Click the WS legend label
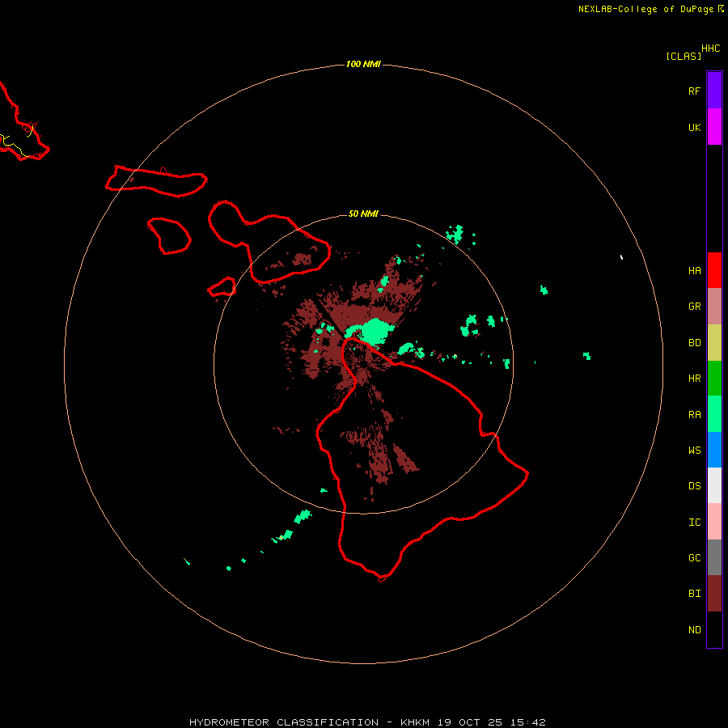The image size is (728, 728). (x=694, y=450)
